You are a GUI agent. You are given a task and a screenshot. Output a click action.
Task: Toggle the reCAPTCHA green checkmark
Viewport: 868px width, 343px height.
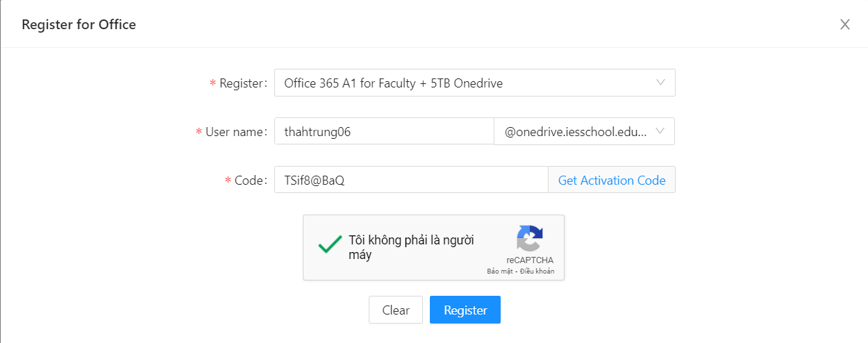(x=329, y=245)
